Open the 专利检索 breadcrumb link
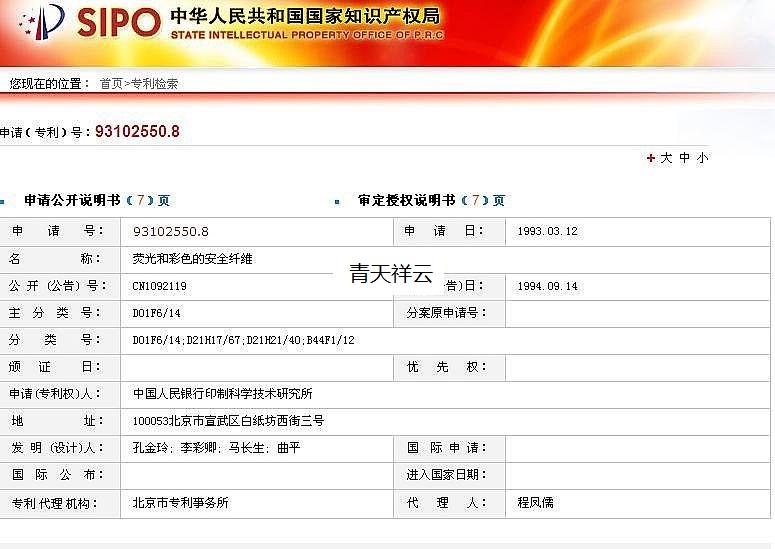This screenshot has height=549, width=775. coord(154,84)
